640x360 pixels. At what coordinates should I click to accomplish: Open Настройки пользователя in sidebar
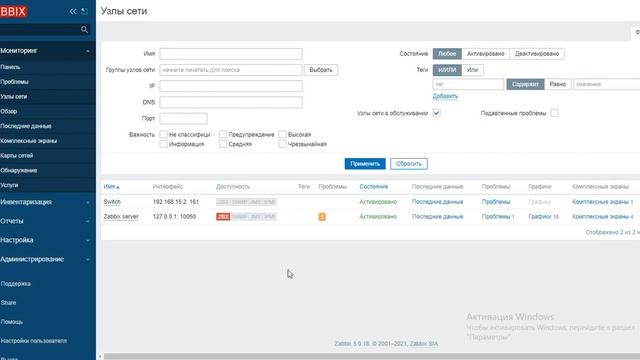(x=33, y=341)
